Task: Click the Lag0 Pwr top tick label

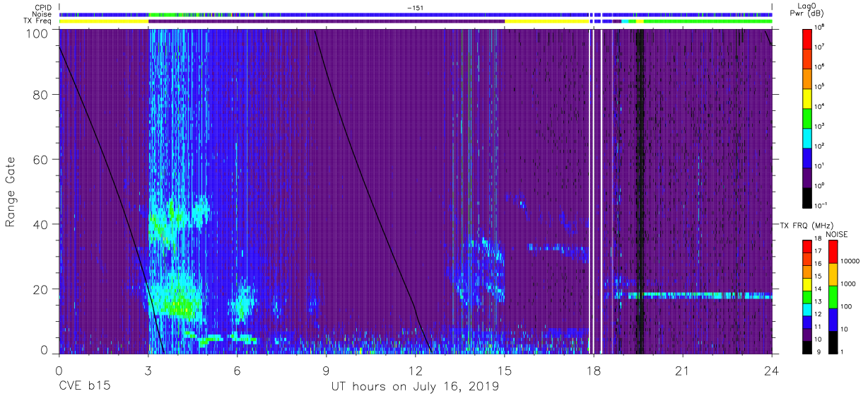Action: (821, 26)
